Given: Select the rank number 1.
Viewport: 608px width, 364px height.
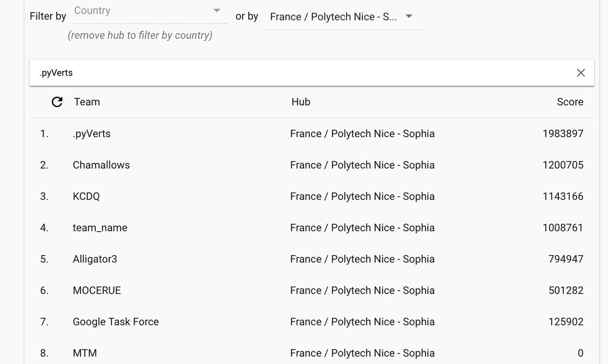Looking at the screenshot, I should point(44,134).
